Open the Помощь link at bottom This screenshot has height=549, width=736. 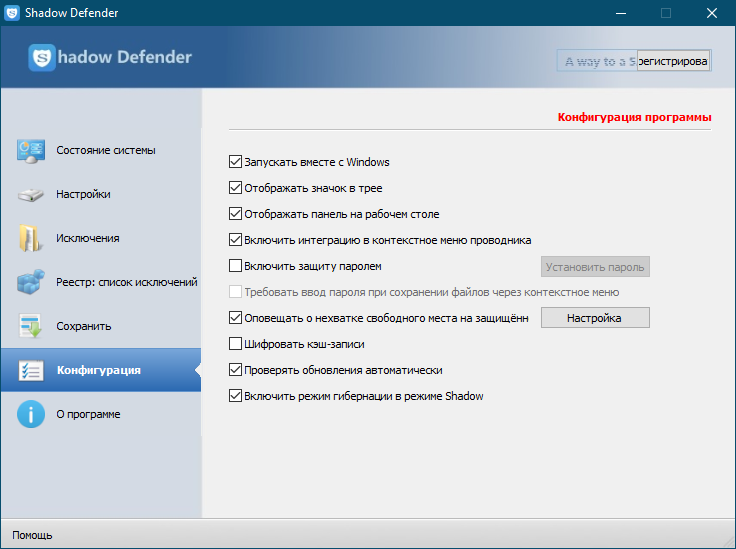click(x=32, y=535)
